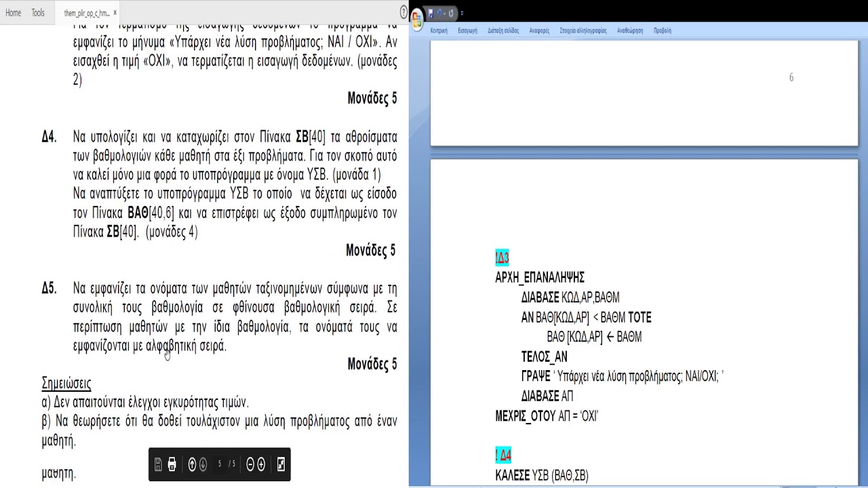
Task: Open the Αναφορές ribbon tab
Action: pyautogui.click(x=539, y=30)
